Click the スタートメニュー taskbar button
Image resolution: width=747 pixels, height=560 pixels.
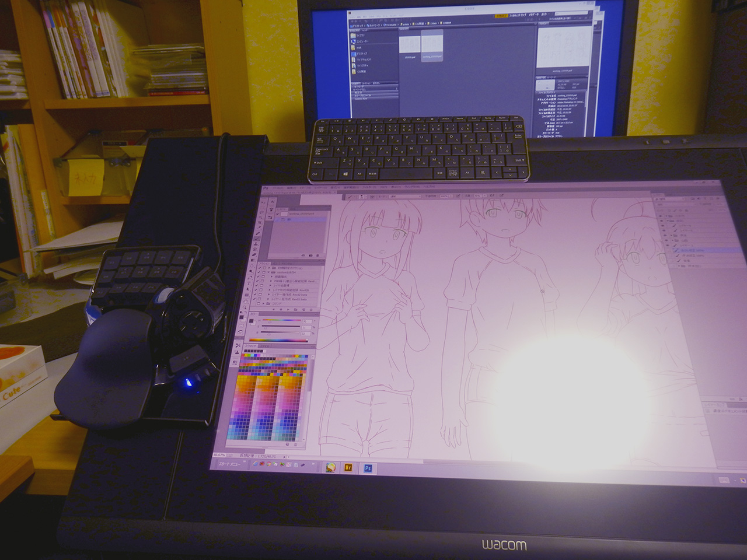229,464
